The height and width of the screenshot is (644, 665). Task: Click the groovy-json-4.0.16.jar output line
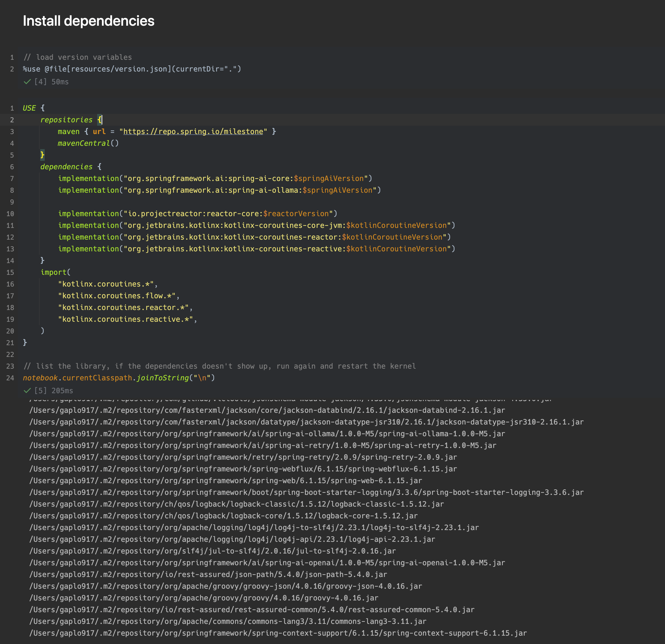[226, 586]
